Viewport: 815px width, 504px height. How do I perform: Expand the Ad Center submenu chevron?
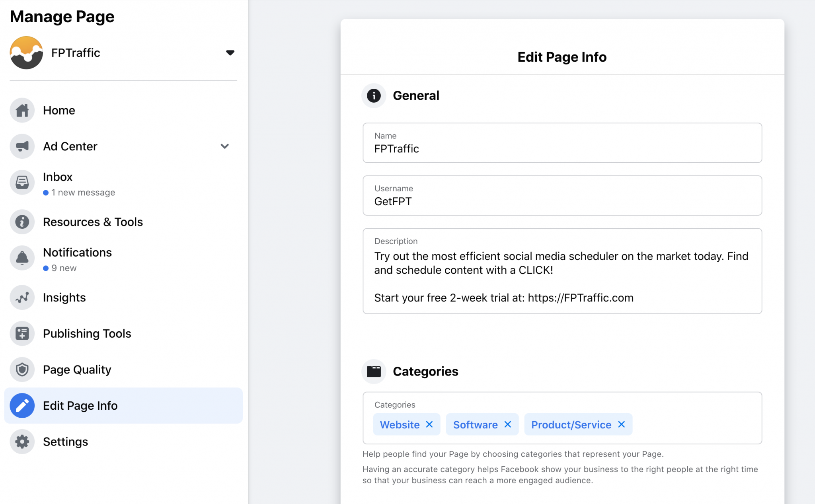point(225,146)
